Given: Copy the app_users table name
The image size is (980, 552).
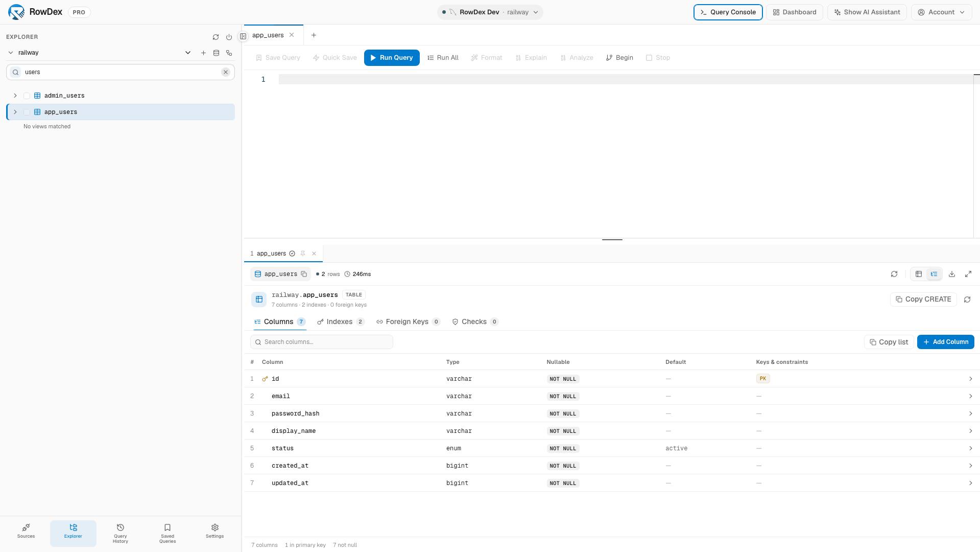Looking at the screenshot, I should 304,274.
